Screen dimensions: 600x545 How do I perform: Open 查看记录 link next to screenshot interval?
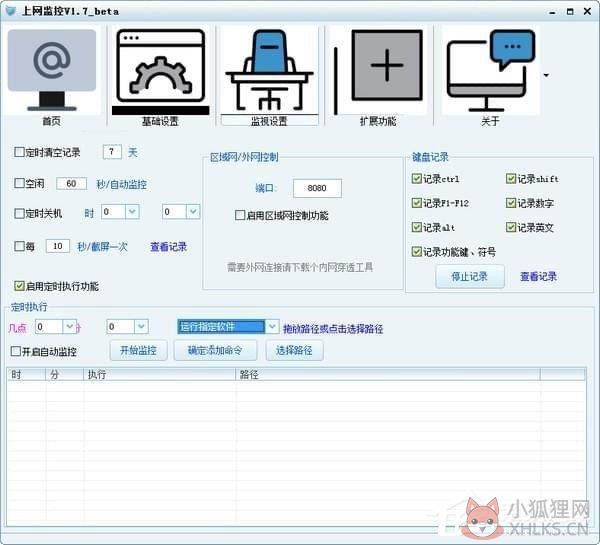168,247
